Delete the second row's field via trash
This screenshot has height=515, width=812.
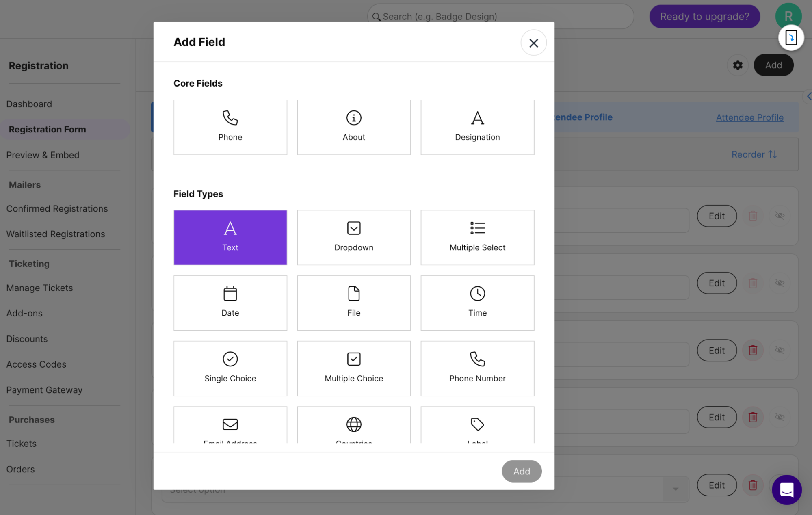pos(753,283)
